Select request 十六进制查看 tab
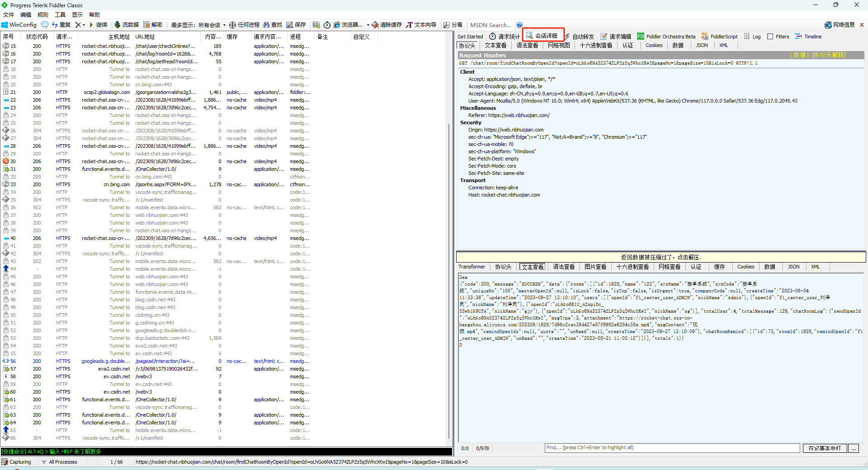 pyautogui.click(x=596, y=45)
